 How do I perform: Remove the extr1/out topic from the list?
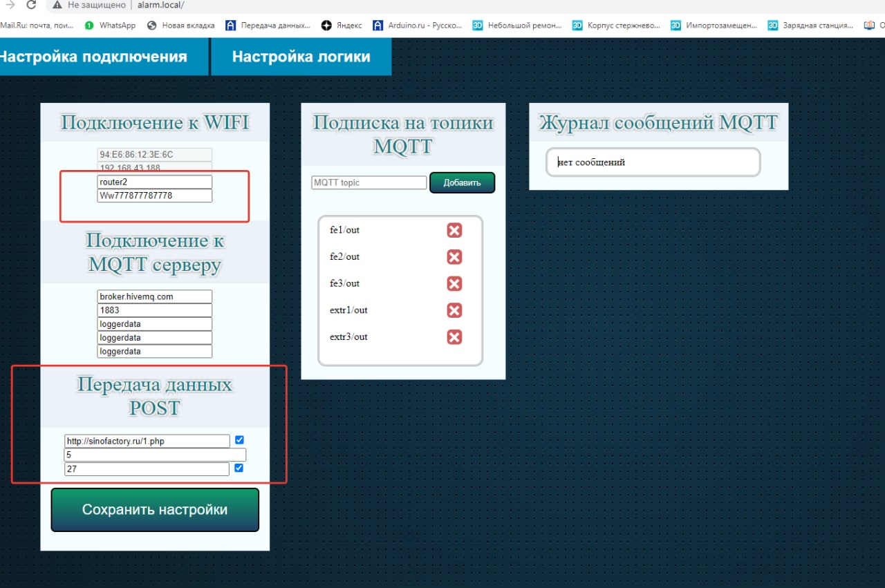click(x=454, y=310)
